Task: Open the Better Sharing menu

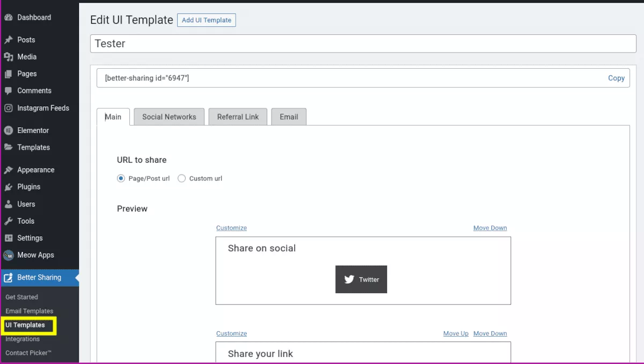Action: pyautogui.click(x=40, y=278)
